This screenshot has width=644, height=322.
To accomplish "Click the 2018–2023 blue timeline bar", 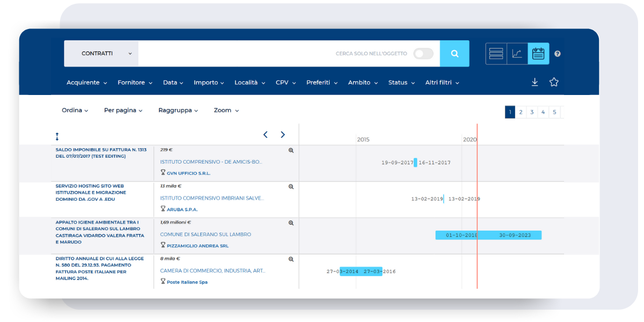I will point(488,235).
